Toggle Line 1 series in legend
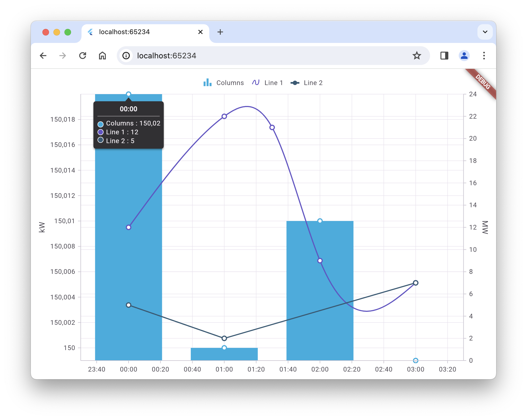 coord(267,83)
